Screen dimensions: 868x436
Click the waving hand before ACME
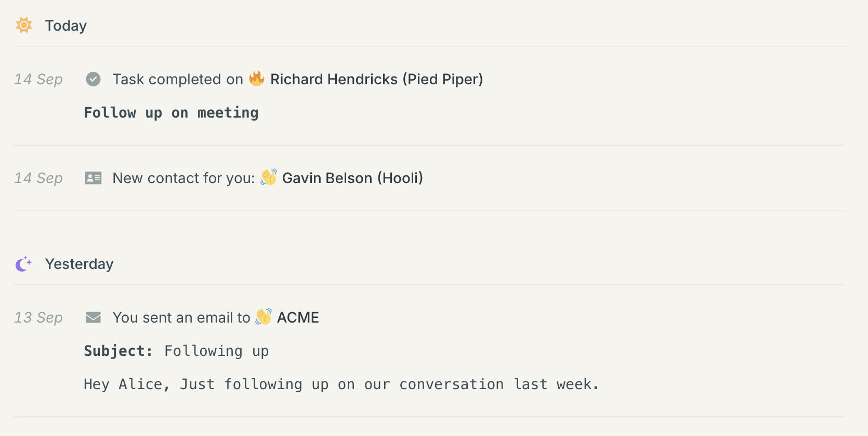tap(264, 317)
